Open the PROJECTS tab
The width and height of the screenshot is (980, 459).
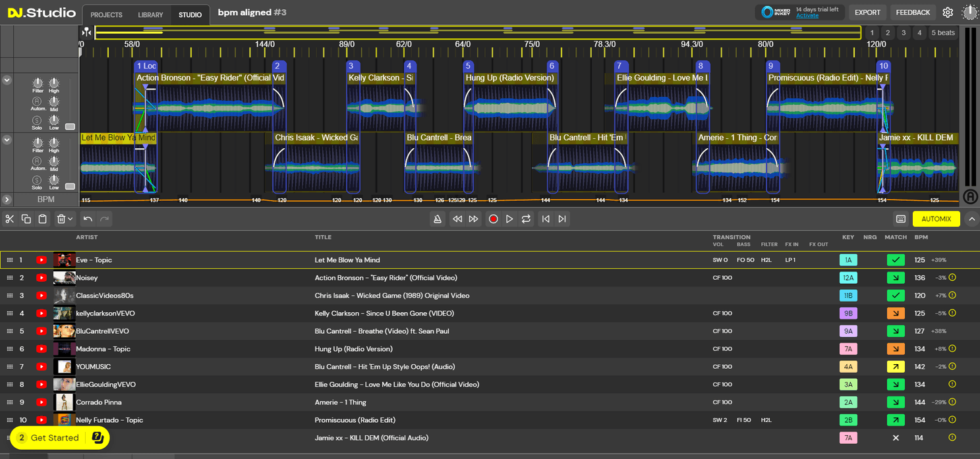click(106, 14)
